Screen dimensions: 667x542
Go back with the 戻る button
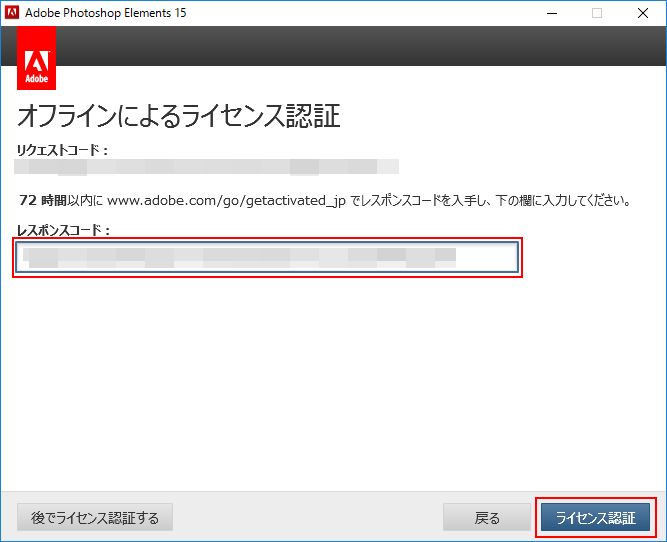coord(487,517)
